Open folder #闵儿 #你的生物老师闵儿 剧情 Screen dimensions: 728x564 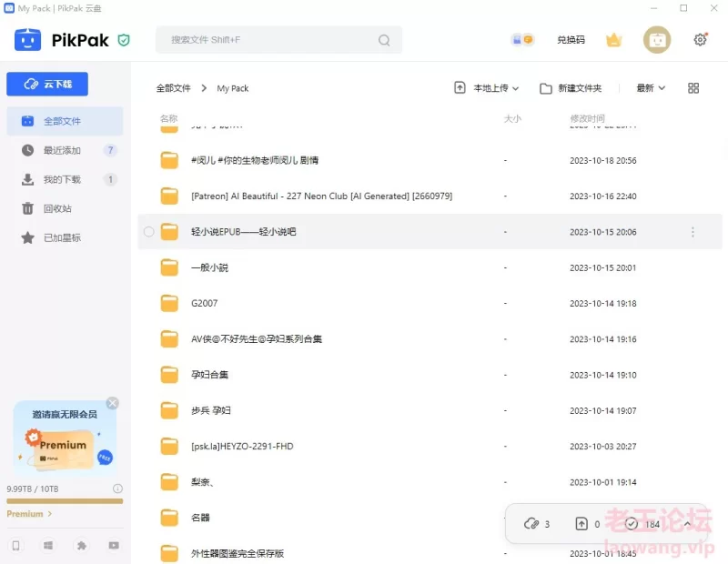click(255, 160)
